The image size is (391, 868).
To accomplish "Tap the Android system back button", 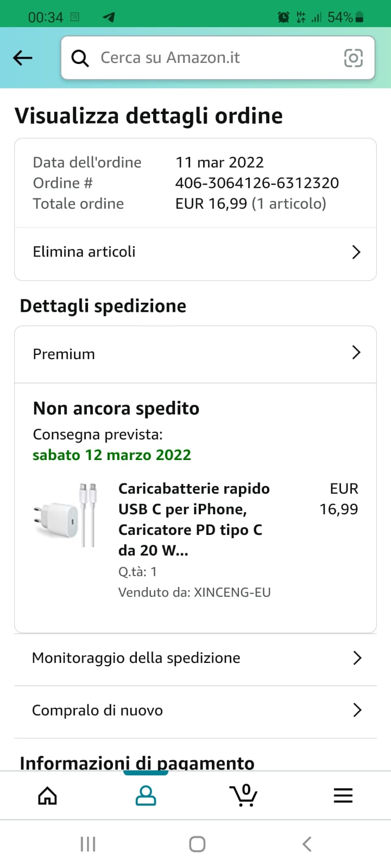I will pyautogui.click(x=307, y=844).
